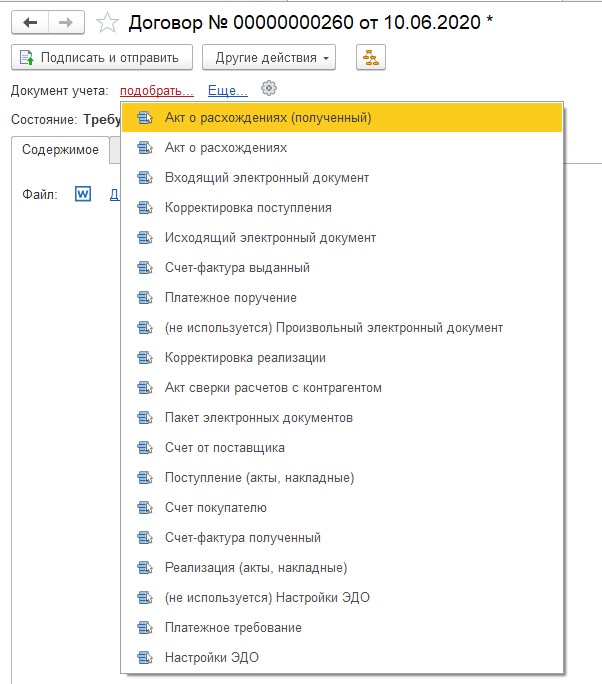
Task: Pick Поступление (акты, накладные)
Action: coord(342,478)
